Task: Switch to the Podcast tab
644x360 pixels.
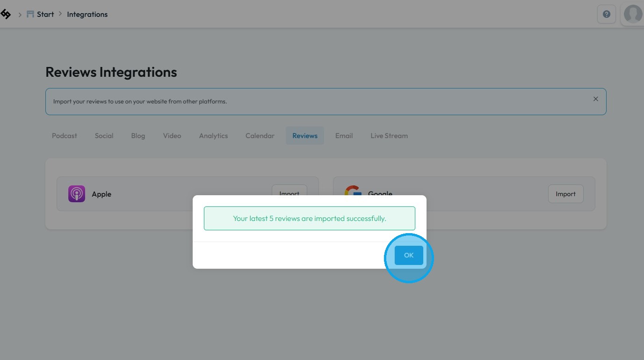Action: (65, 136)
